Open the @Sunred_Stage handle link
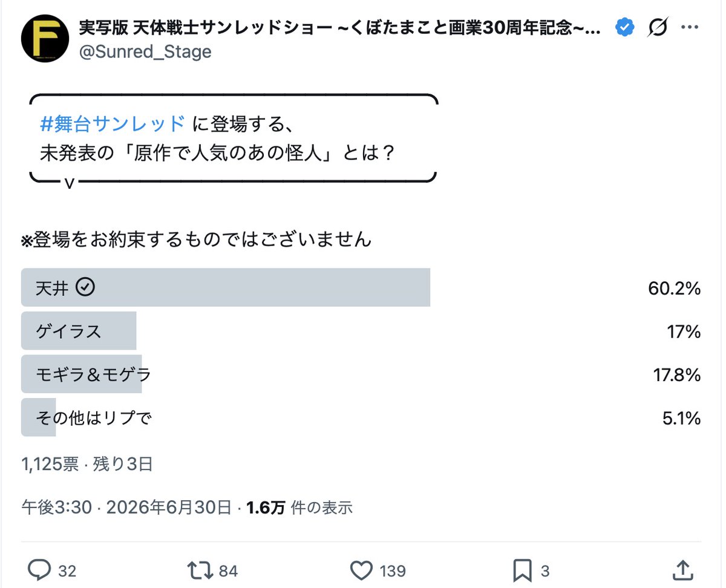Image resolution: width=726 pixels, height=588 pixels. coord(145,52)
